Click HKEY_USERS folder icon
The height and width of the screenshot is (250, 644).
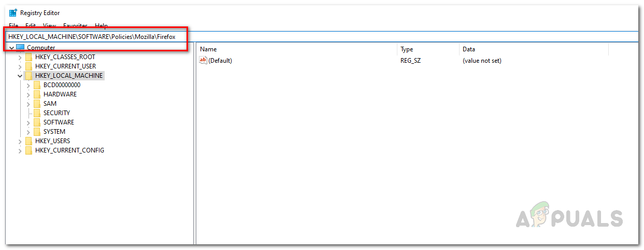pyautogui.click(x=28, y=141)
